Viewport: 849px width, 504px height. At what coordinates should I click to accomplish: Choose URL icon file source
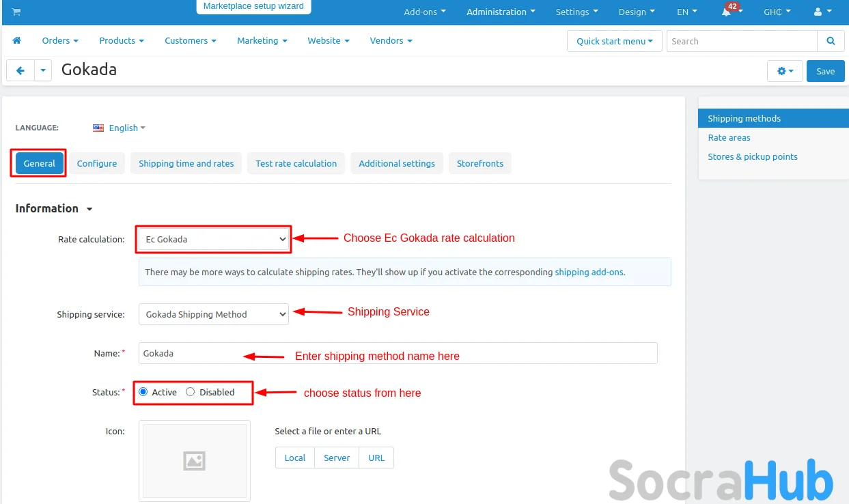[x=376, y=458]
